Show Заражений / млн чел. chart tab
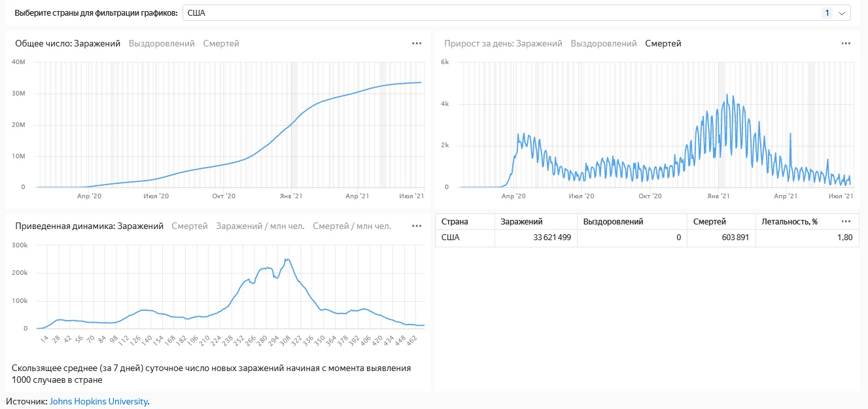Image resolution: width=868 pixels, height=409 pixels. 260,226
